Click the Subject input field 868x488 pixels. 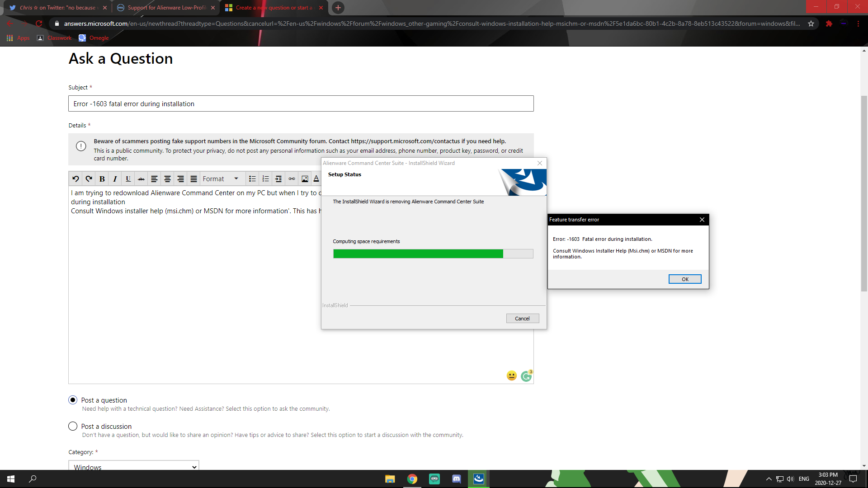(301, 103)
